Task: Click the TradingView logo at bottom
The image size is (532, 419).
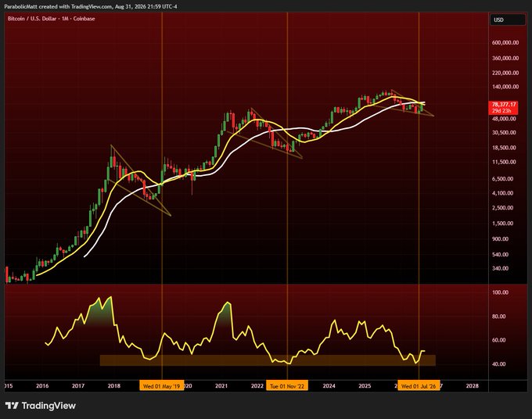Action: [x=41, y=406]
